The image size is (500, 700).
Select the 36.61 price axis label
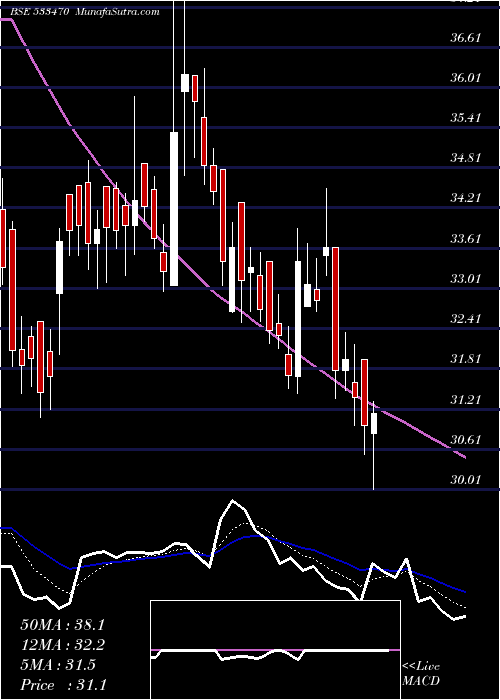tap(465, 38)
